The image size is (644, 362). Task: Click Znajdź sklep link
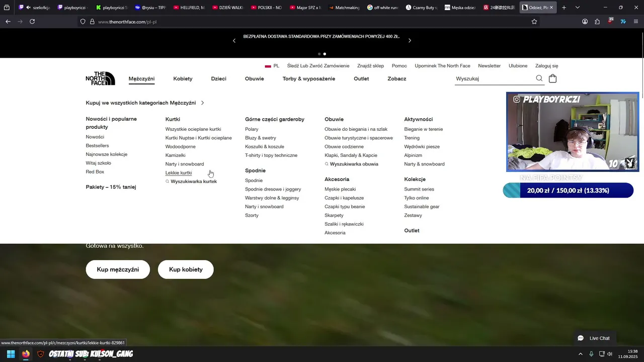(x=370, y=66)
